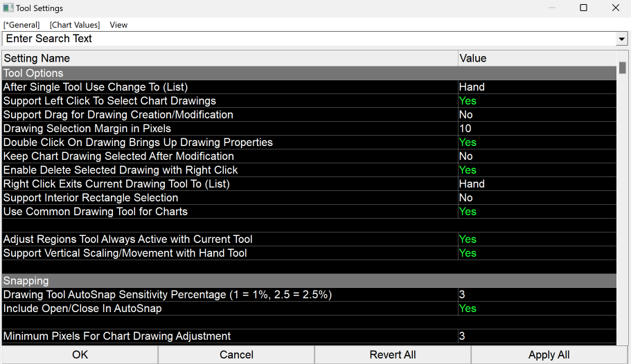Select the Snapping section header
The height and width of the screenshot is (364, 631).
coord(309,281)
